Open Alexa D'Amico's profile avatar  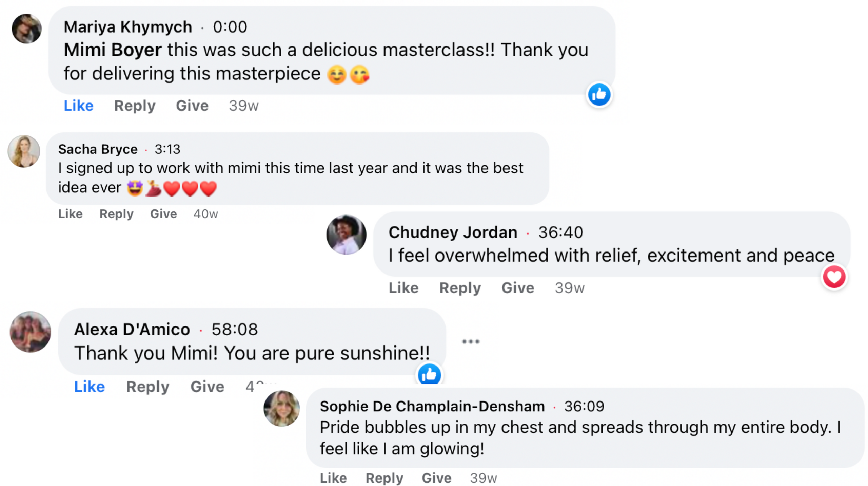(x=30, y=332)
